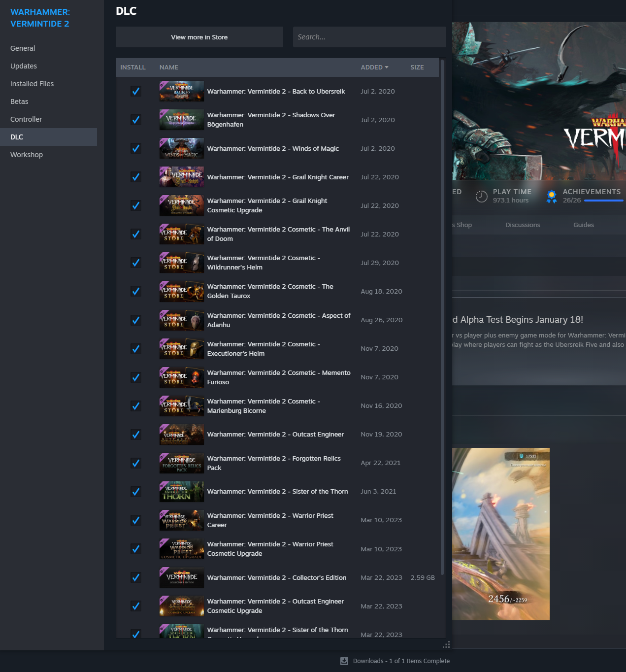Click the Aug 26, 2020 date cell
The image size is (626, 672).
382,320
